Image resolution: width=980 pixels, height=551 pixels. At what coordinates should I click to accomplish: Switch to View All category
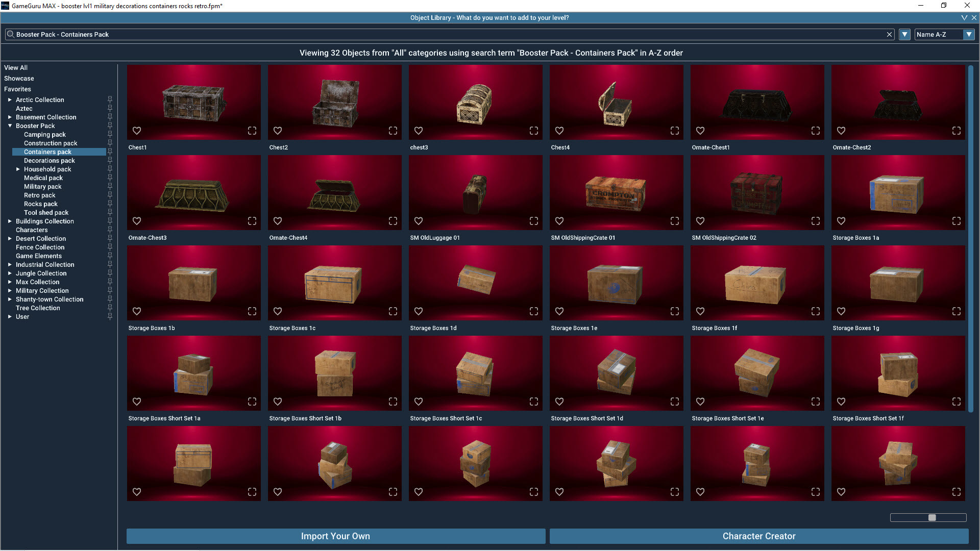click(x=16, y=67)
